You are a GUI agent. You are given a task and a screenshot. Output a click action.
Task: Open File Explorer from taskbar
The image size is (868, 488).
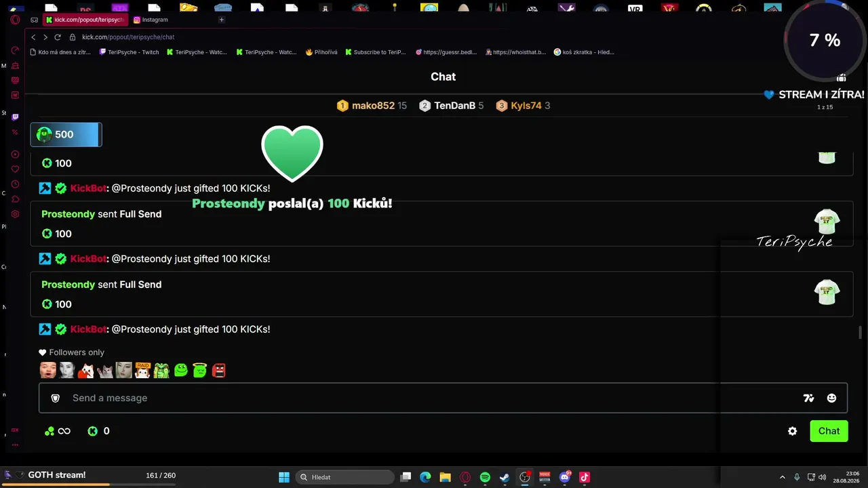tap(445, 477)
